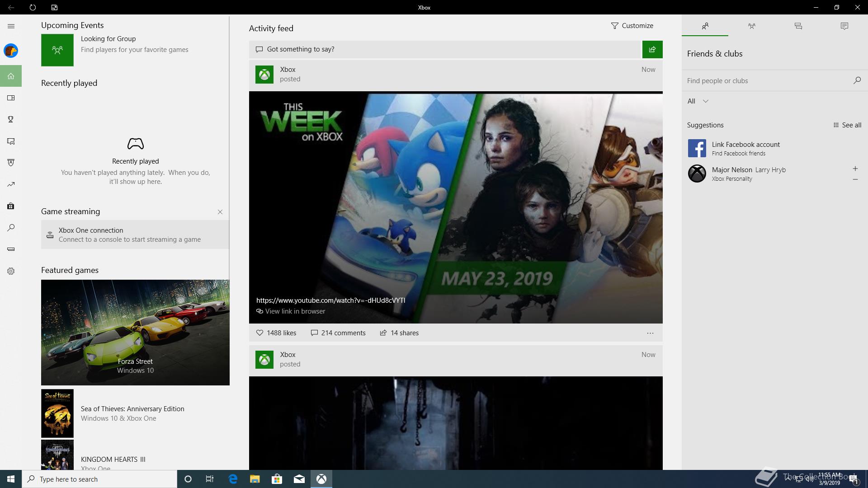Click Xbox One connection item

click(x=135, y=235)
